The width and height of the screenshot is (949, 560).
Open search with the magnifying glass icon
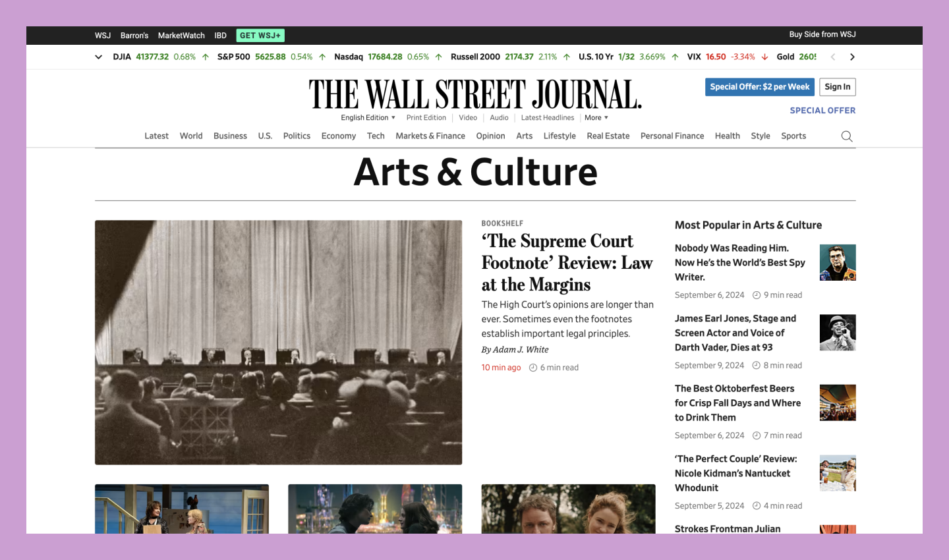846,136
